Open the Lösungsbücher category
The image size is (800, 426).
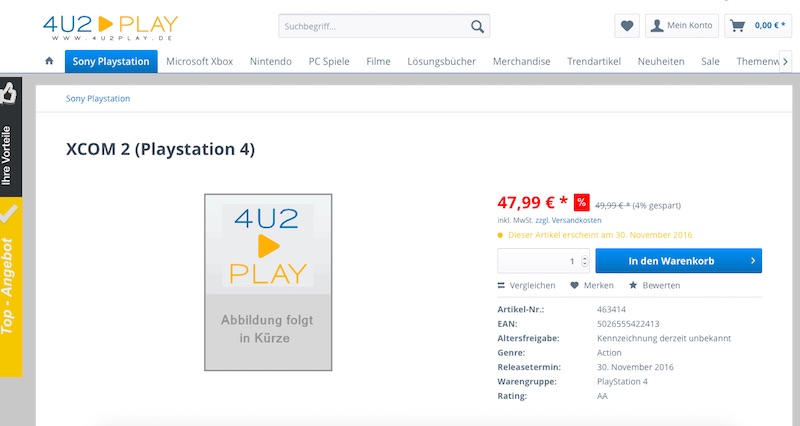[441, 61]
